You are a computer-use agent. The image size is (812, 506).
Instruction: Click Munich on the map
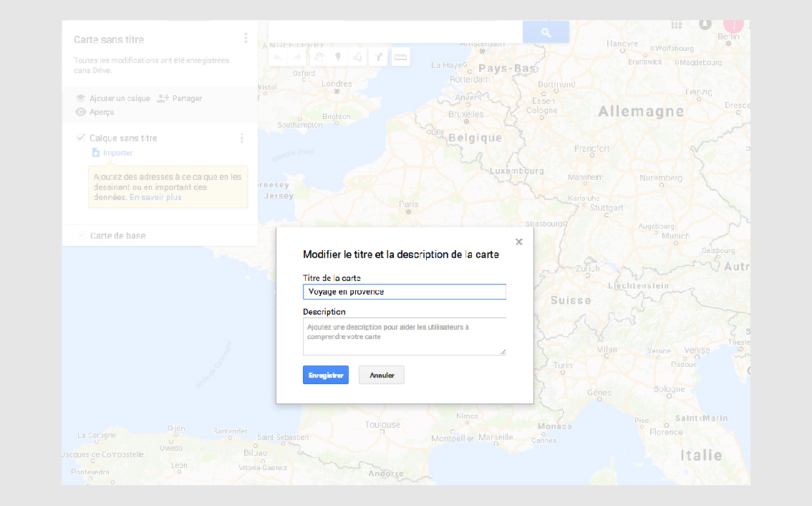(x=675, y=236)
